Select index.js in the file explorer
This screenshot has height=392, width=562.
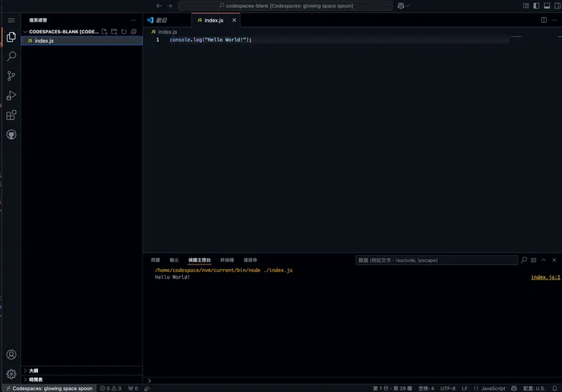tap(44, 40)
